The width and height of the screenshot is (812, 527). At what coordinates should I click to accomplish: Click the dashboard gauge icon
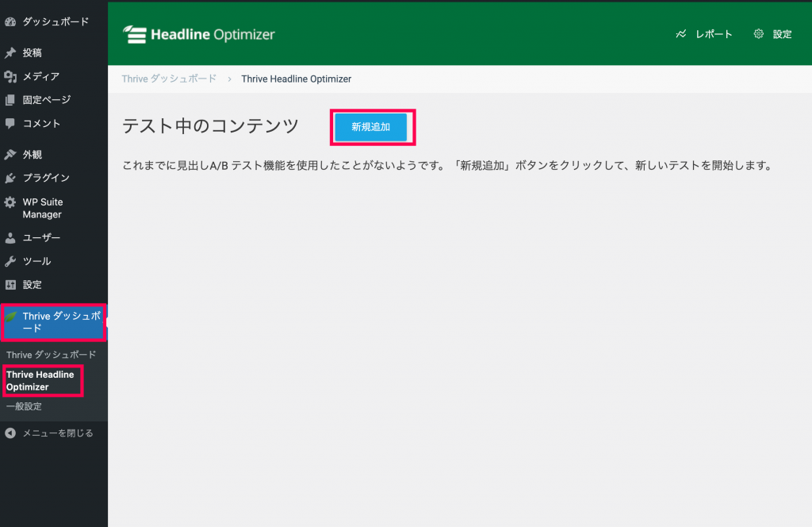10,21
